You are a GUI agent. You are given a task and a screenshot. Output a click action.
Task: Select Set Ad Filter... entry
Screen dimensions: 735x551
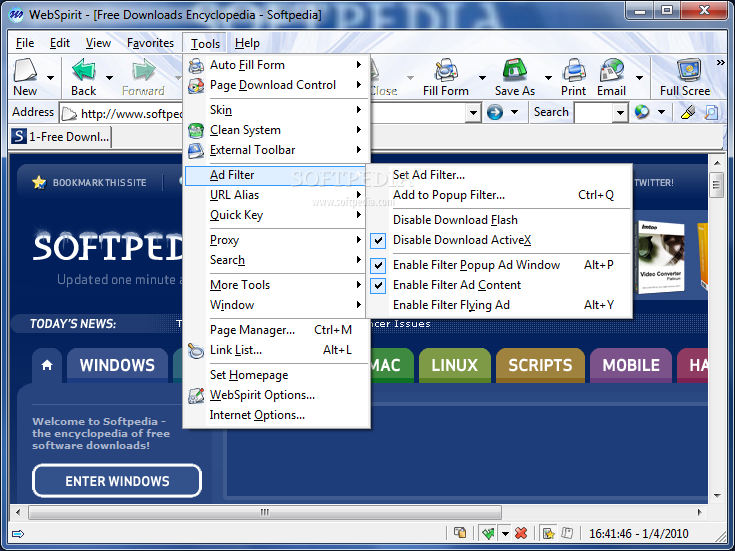(x=500, y=175)
